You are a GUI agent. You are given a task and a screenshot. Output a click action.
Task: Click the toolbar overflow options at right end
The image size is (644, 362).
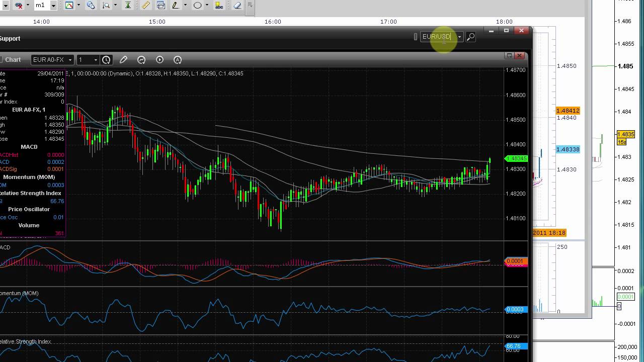[250, 6]
